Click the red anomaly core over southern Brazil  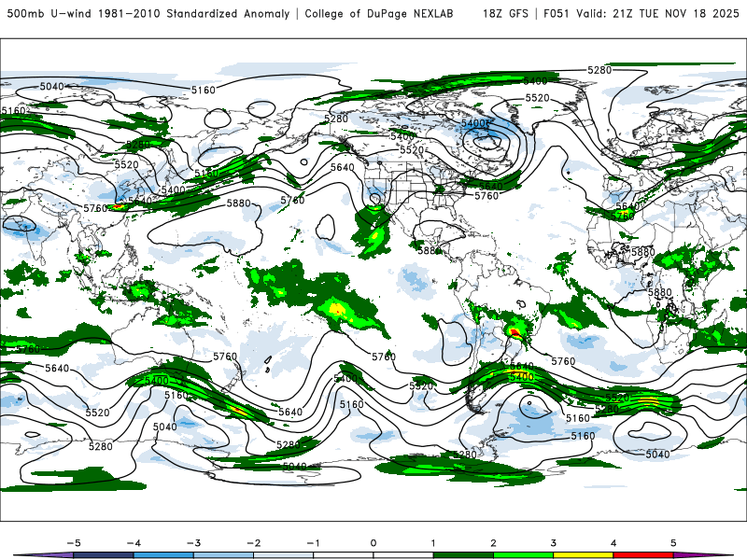[x=515, y=332]
